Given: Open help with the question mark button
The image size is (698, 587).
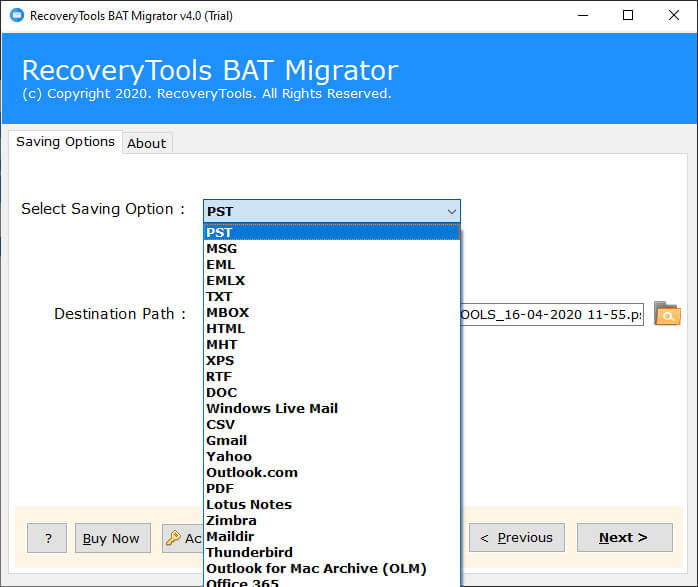Looking at the screenshot, I should (x=47, y=538).
